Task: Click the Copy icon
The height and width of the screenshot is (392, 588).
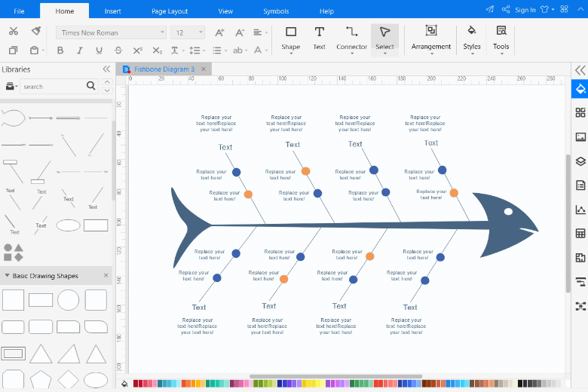Action: click(x=13, y=51)
